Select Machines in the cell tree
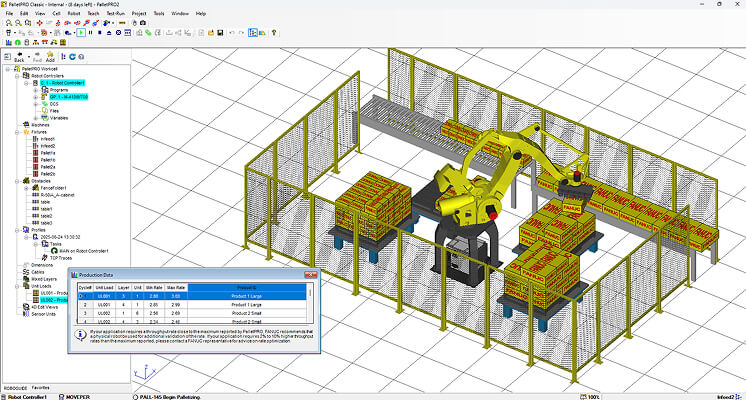The image size is (746, 400). 40,125
